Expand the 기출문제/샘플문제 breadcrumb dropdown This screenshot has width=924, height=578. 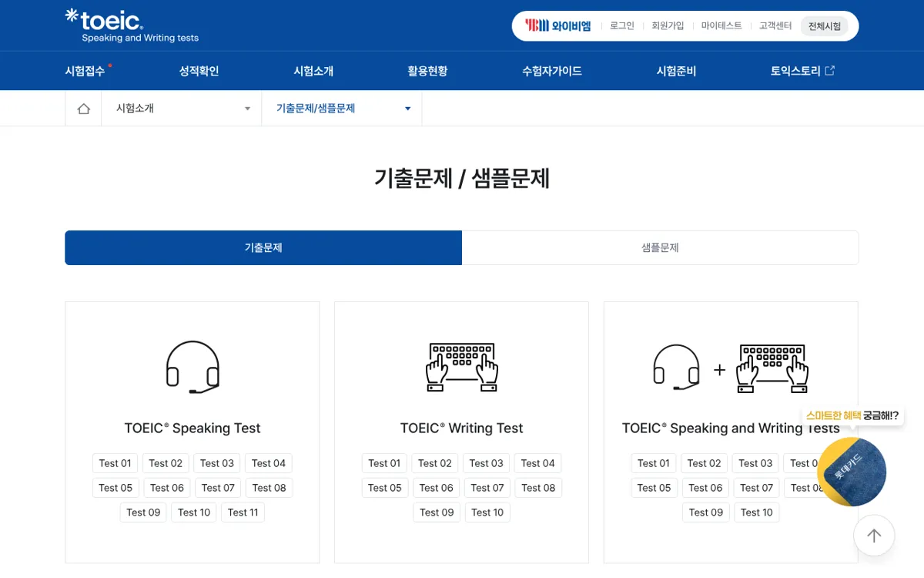pos(342,109)
